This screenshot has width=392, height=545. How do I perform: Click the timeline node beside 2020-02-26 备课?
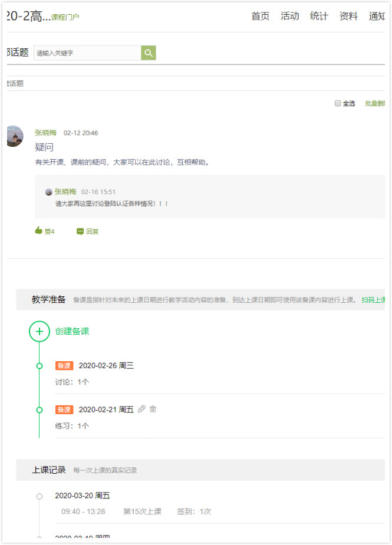(x=39, y=365)
